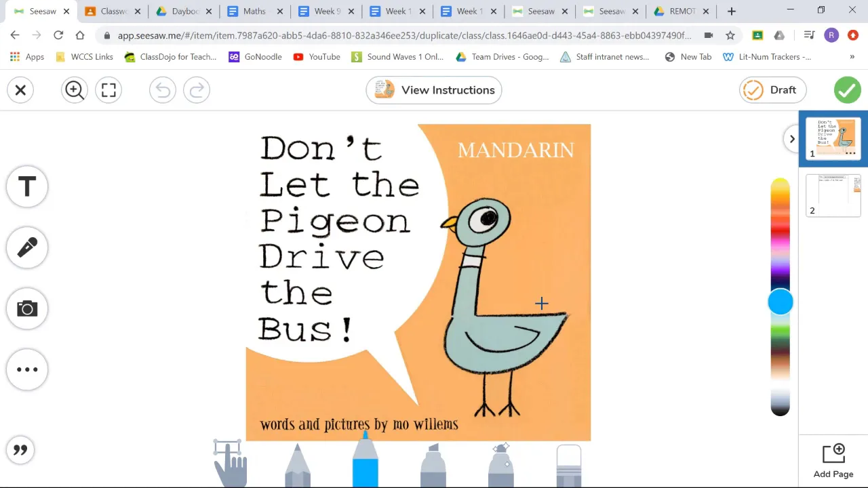Open Apps bookmarks shortcut

click(27, 57)
